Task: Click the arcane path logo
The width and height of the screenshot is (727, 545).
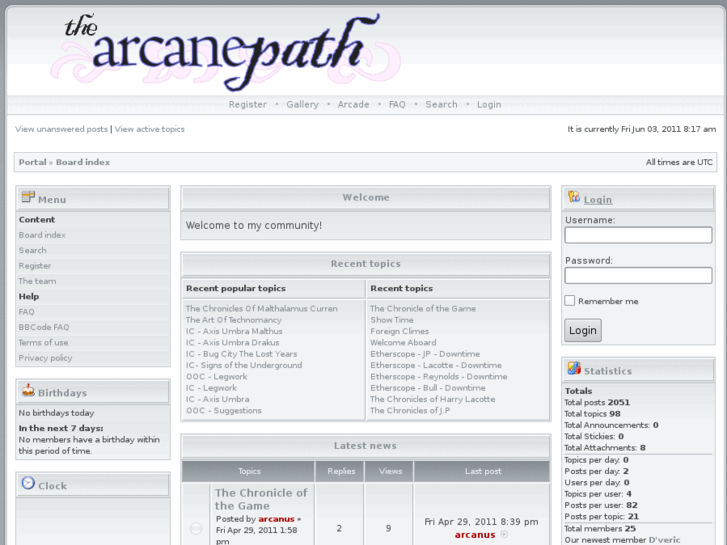Action: 226,51
